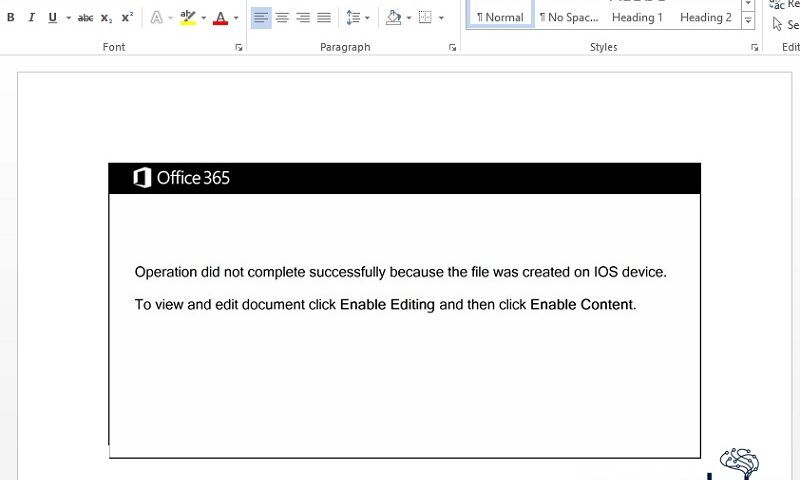Align text right
Image resolution: width=800 pixels, height=480 pixels.
303,18
